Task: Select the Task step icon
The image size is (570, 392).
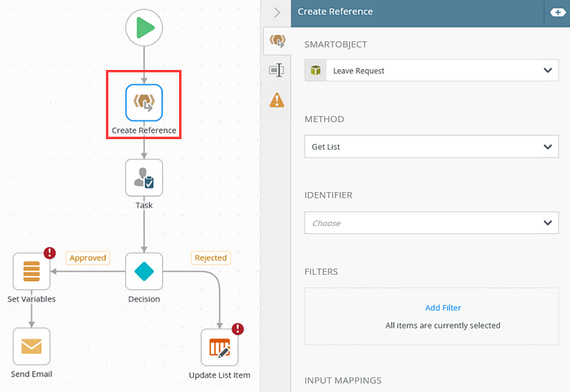Action: click(144, 177)
